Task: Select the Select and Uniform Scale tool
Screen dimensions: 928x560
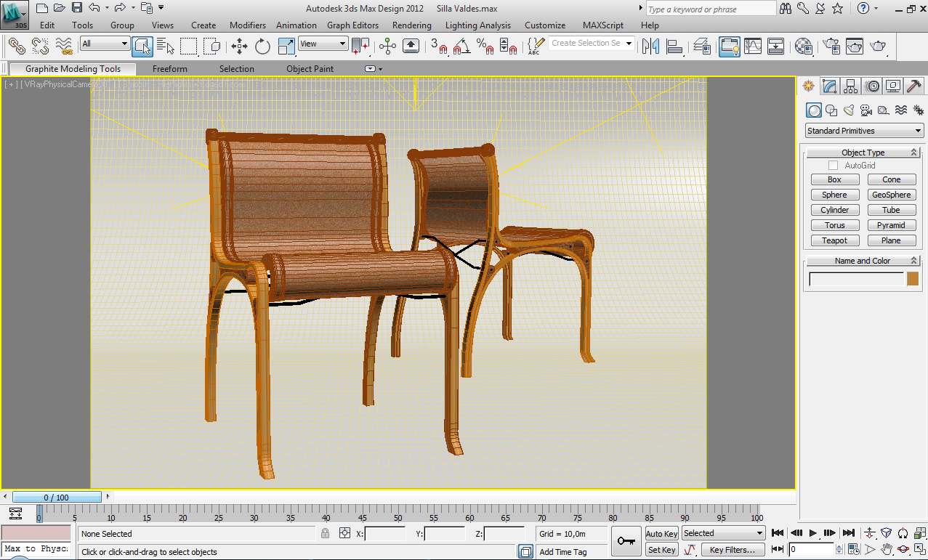Action: pos(286,46)
